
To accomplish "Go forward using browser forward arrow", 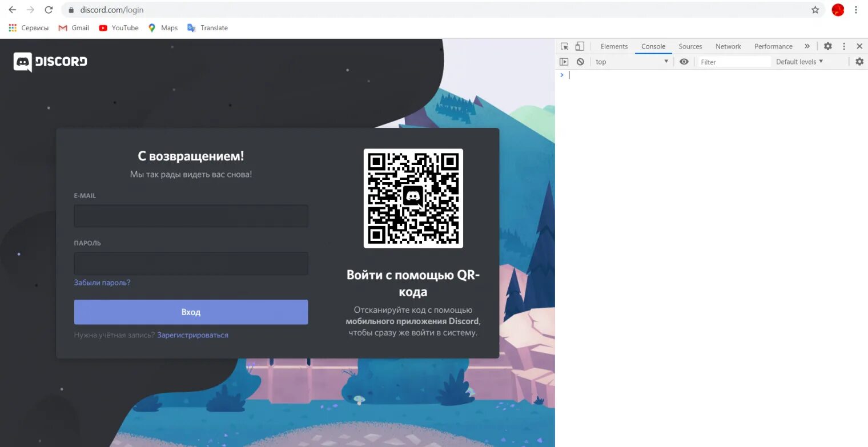I will pos(30,10).
